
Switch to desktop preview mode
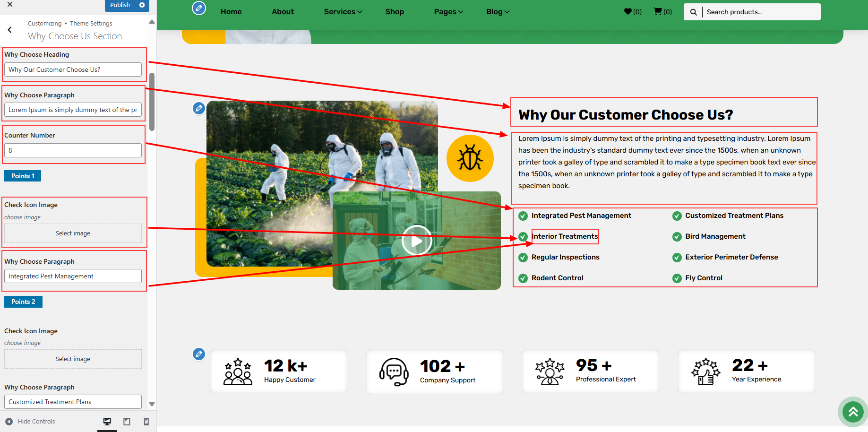[x=107, y=422]
